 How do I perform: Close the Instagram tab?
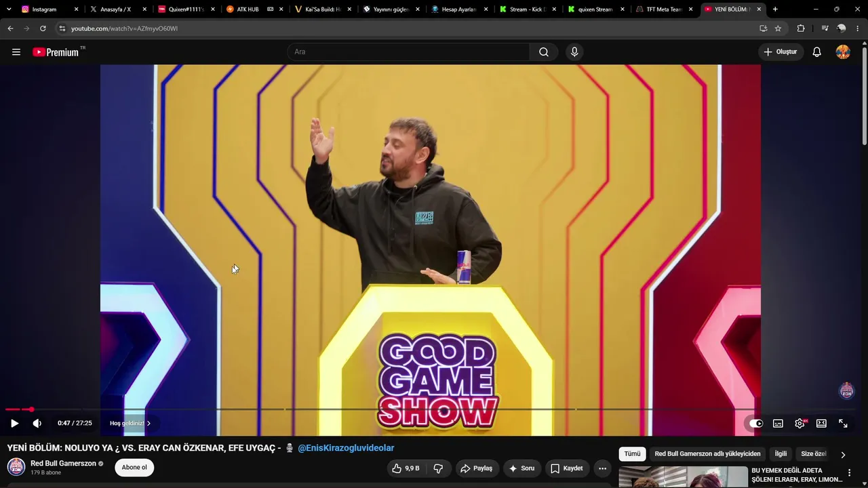[76, 9]
